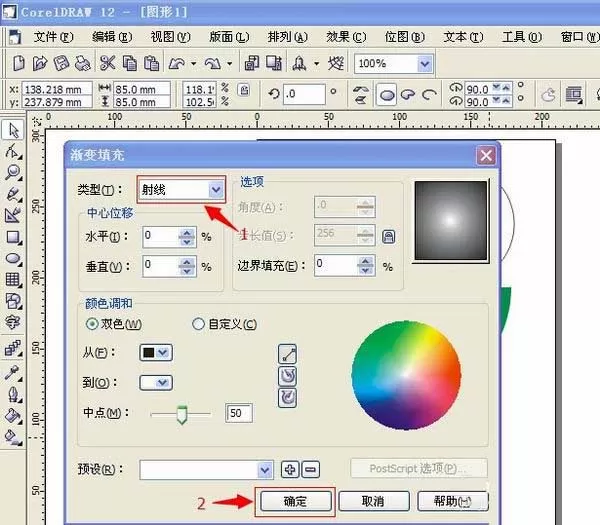The height and width of the screenshot is (525, 600).
Task: Click the 确定 OK button
Action: point(295,501)
